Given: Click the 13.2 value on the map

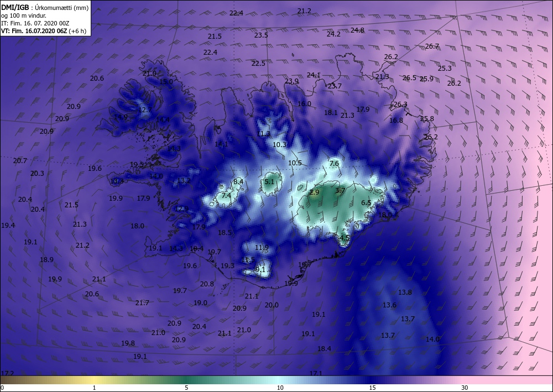Looking at the screenshot, I should [x=184, y=181].
